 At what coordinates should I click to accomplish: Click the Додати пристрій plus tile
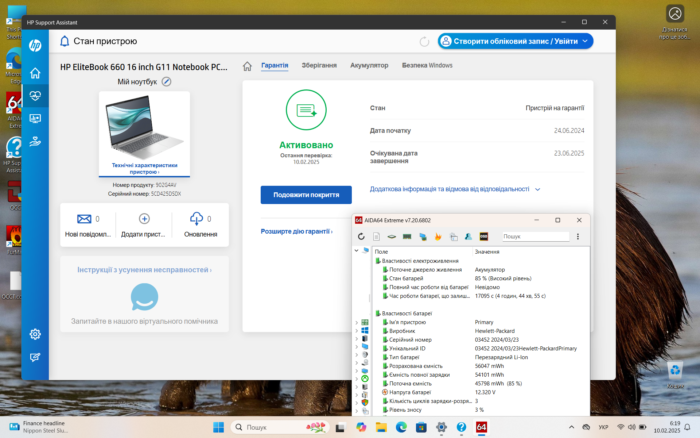[x=144, y=225]
